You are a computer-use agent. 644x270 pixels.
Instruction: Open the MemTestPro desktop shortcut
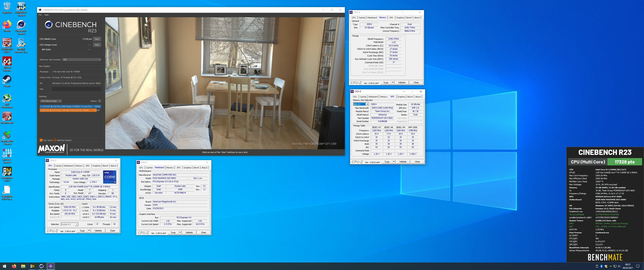click(7, 137)
